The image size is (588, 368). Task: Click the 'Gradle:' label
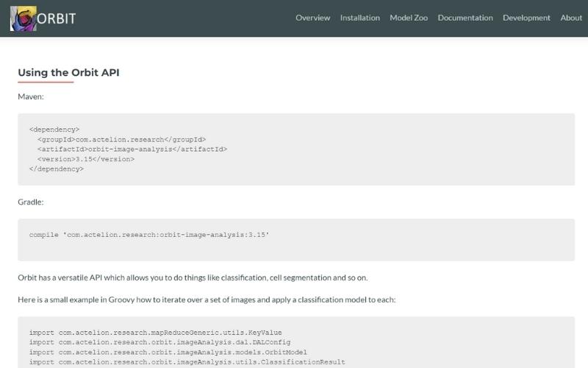coord(31,202)
